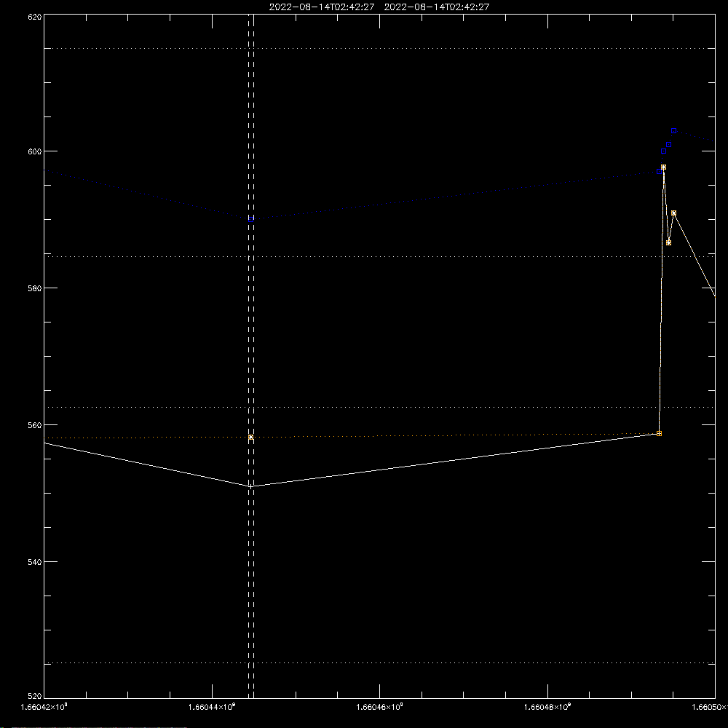Viewport: 728px width, 728px height.
Task: Click the 1.66042×10⁹ x-axis label
Action: (44, 707)
